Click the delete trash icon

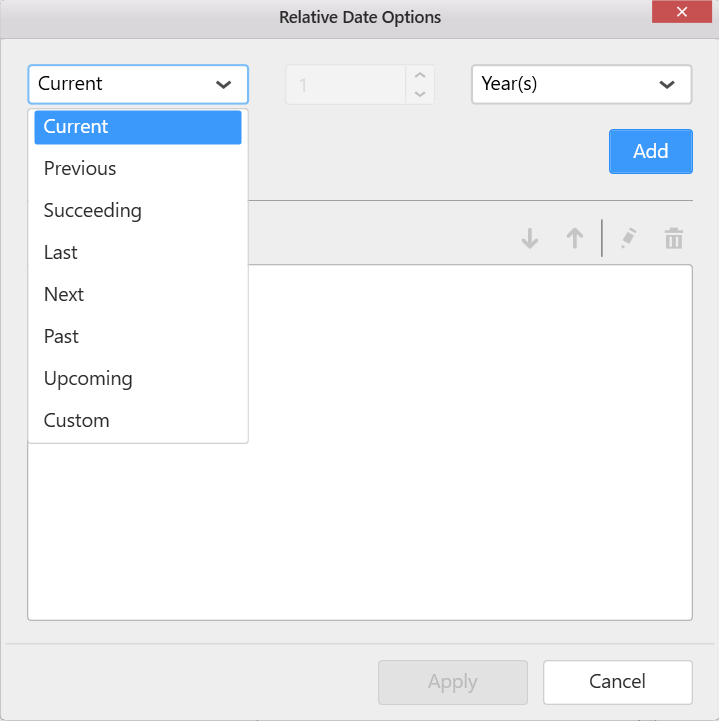[x=674, y=239]
